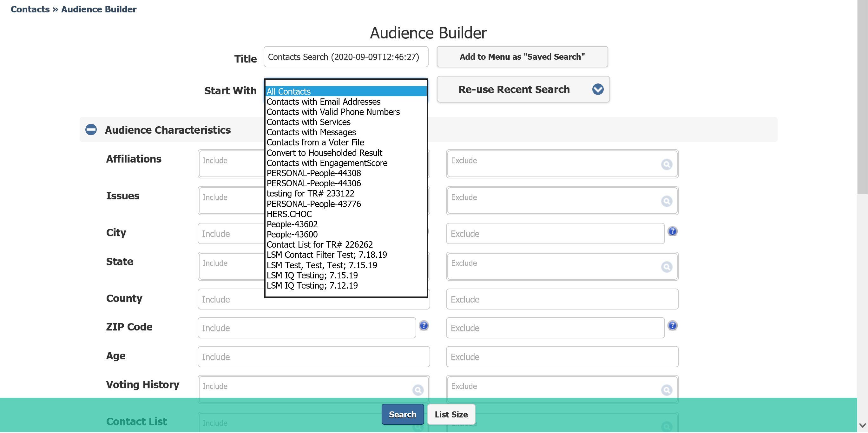Viewport: 868px width, 433px height.
Task: Focus the Age Include field
Action: point(314,357)
